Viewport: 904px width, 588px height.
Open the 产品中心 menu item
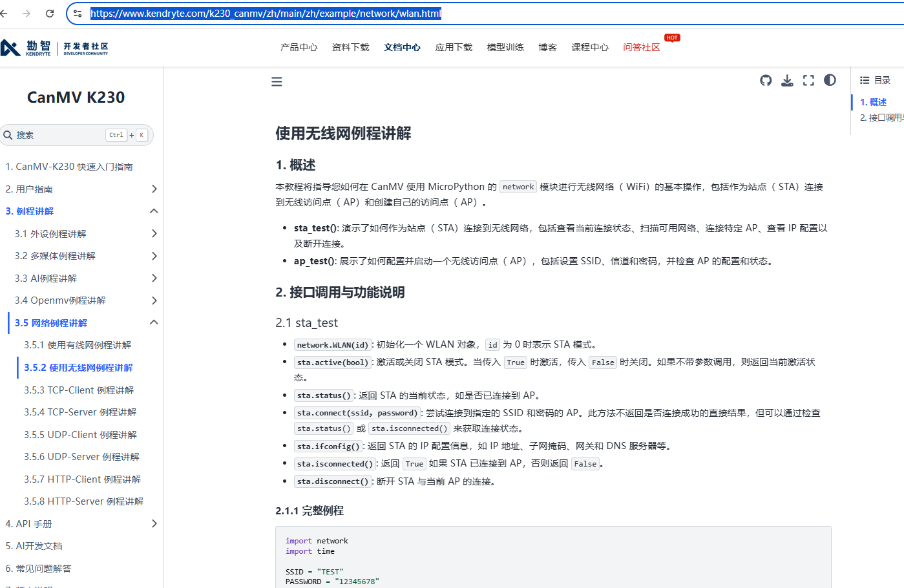point(299,47)
